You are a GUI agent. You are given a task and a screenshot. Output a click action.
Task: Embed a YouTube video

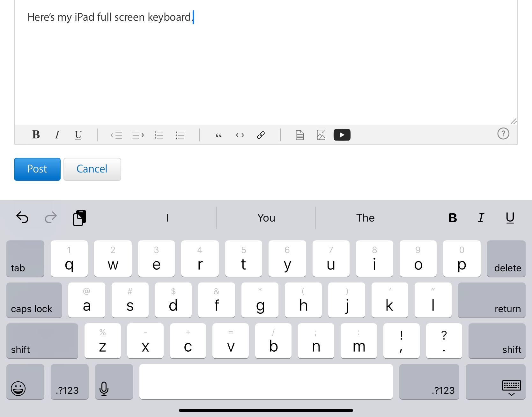click(342, 135)
